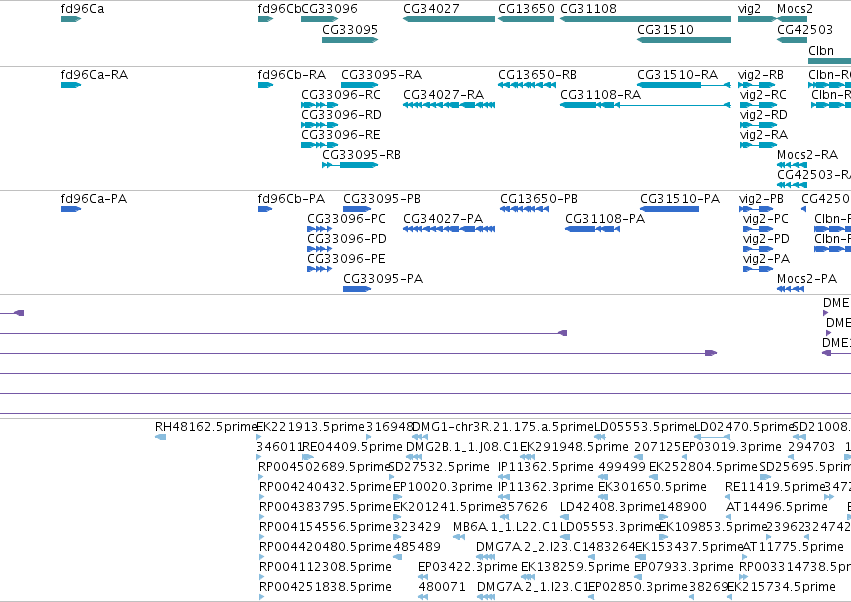The image size is (851, 602).
Task: Select the fd96Ca gene feature
Action: 71,19
